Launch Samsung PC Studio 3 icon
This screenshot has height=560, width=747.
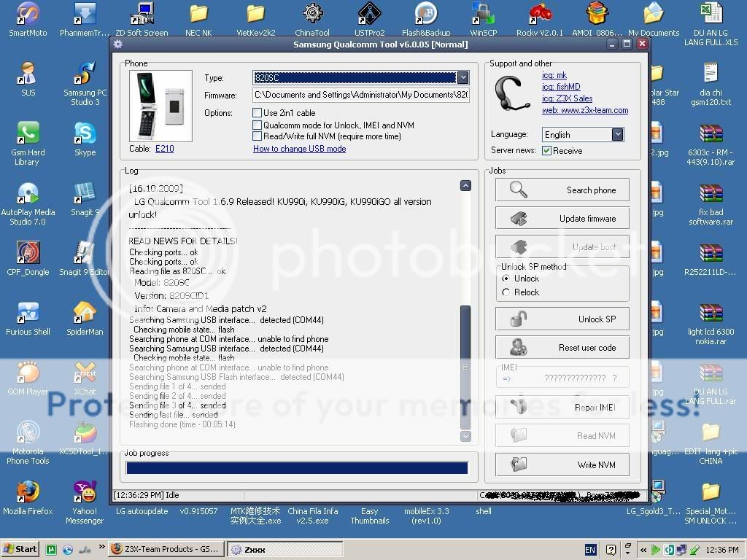[x=85, y=83]
